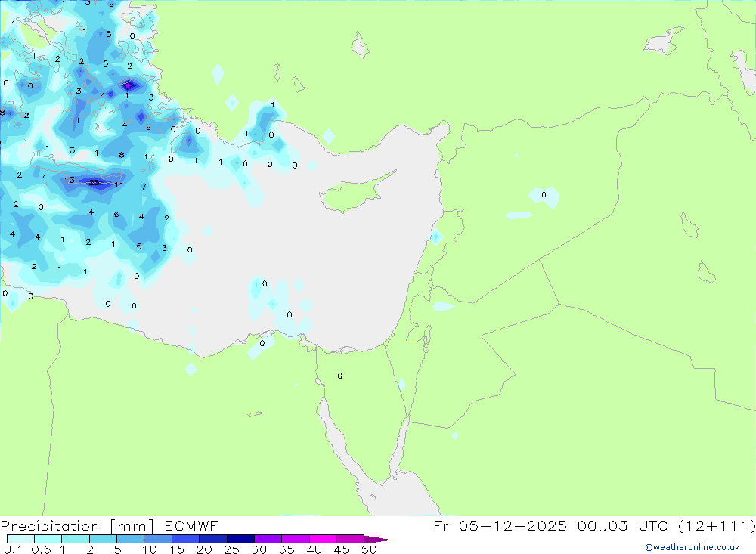The width and height of the screenshot is (756, 554).
Task: Click the legend label 30
Action: click(259, 549)
